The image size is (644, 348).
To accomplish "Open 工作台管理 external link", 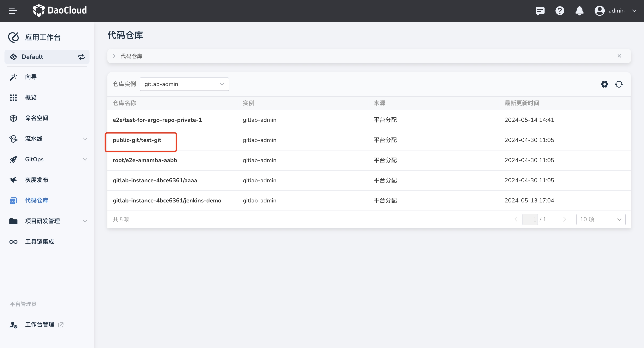I will pos(40,325).
